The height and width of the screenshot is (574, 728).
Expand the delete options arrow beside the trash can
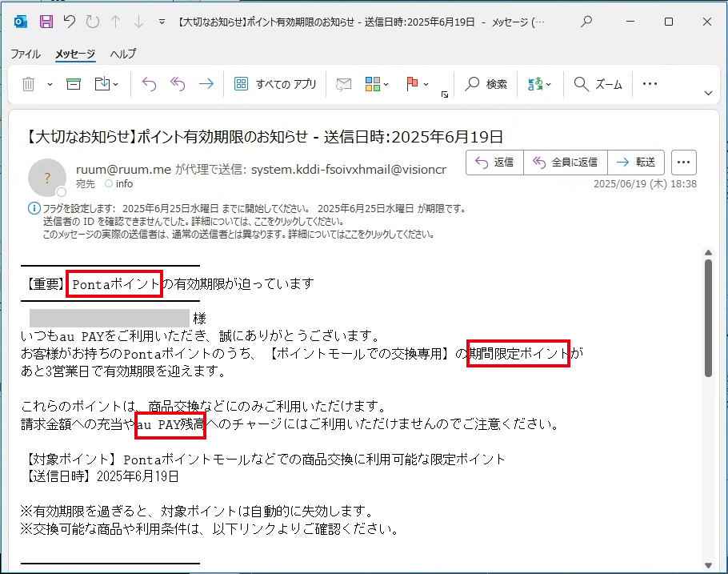[x=50, y=85]
